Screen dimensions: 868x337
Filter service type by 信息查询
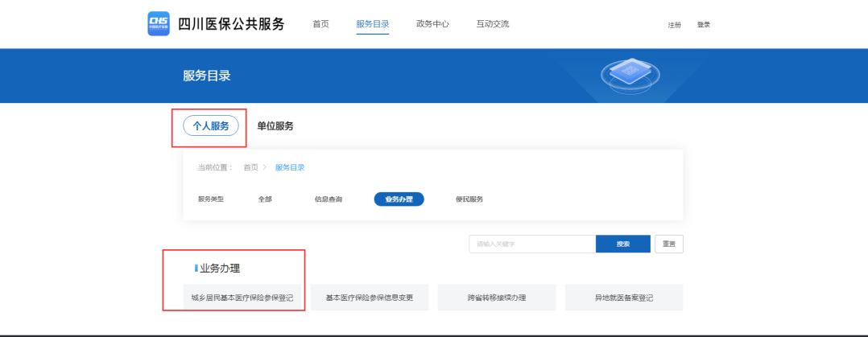pos(329,199)
